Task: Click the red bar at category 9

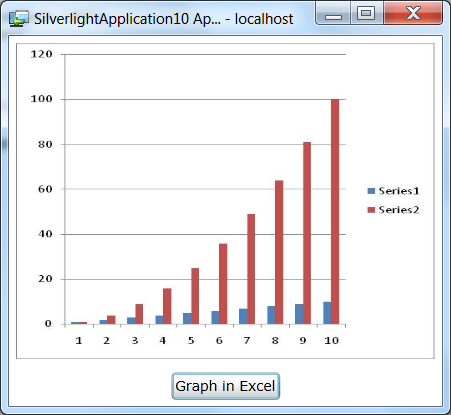Action: (x=307, y=233)
